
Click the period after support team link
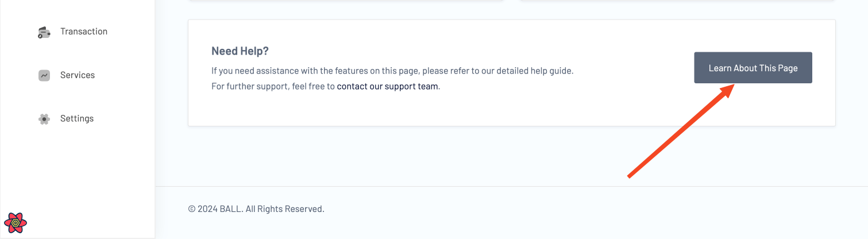(x=439, y=87)
